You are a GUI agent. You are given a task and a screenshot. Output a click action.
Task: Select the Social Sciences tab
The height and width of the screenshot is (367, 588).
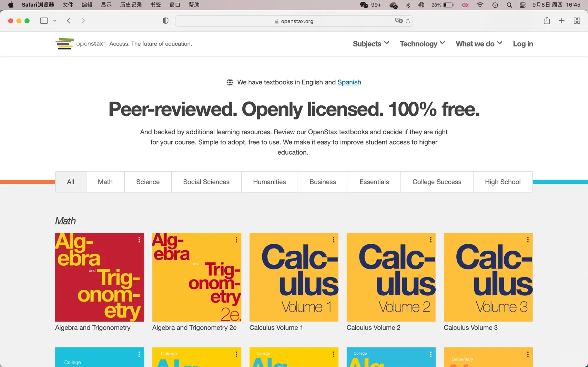coord(206,182)
